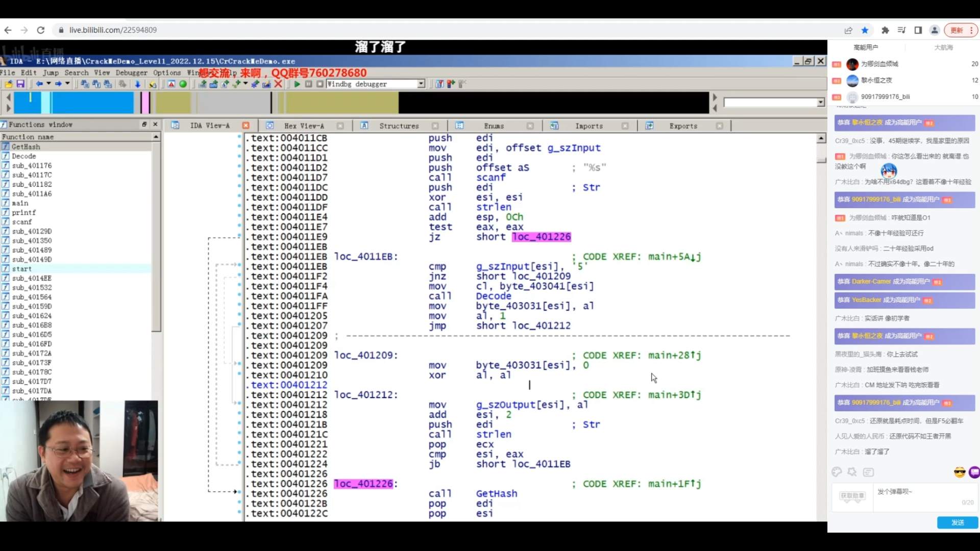Click the blue code region in navigation band

click(x=92, y=103)
